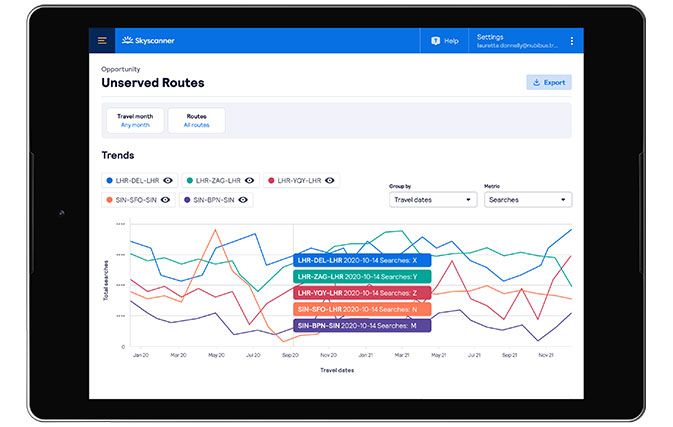Viewport: 673px width, 427px height.
Task: Click the blue LHR-DEL-LHR legend dot
Action: pyautogui.click(x=109, y=181)
